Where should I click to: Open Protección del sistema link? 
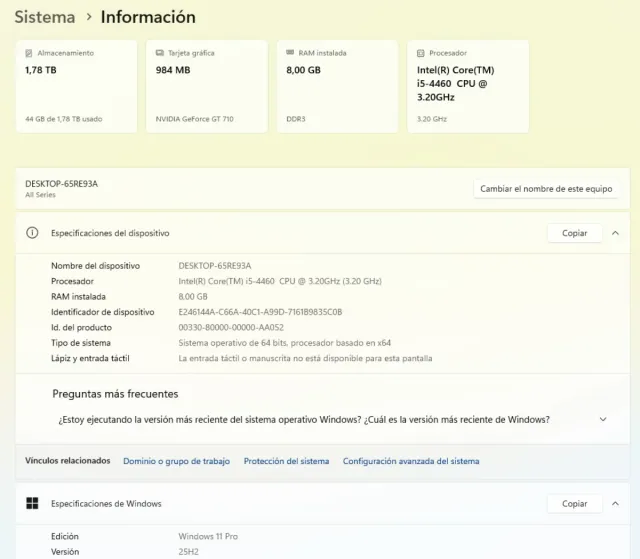(286, 461)
